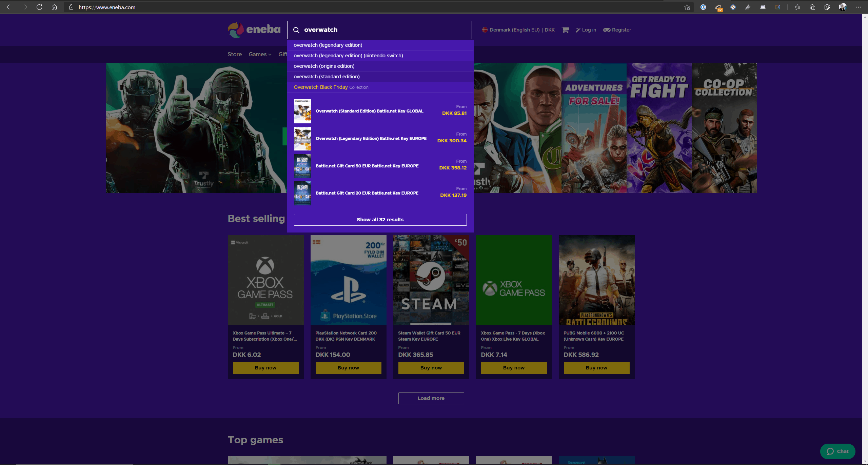The height and width of the screenshot is (465, 868).
Task: Click the magnifier search icon
Action: click(x=296, y=30)
